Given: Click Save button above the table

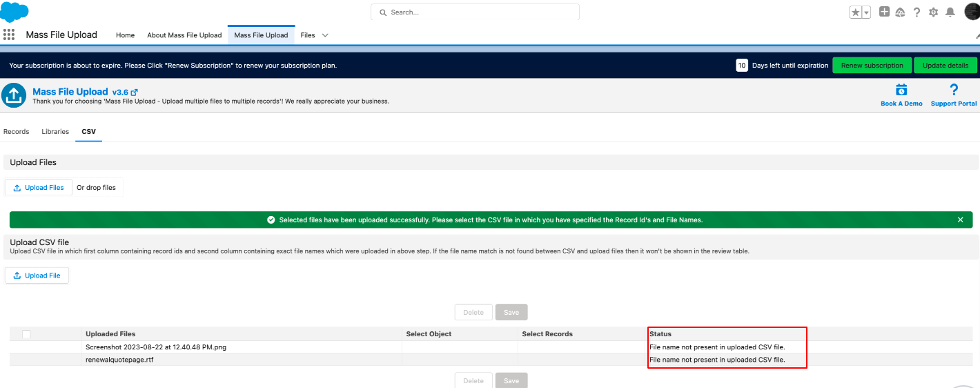Looking at the screenshot, I should pos(511,312).
